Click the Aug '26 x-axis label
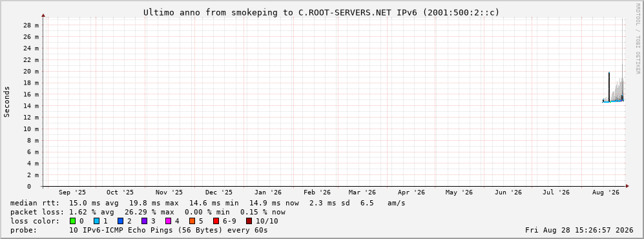Screen dimensions: 644x239 coord(606,192)
